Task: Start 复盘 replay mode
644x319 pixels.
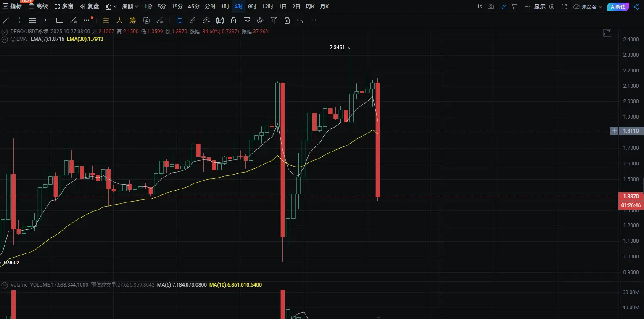Action: pos(90,6)
